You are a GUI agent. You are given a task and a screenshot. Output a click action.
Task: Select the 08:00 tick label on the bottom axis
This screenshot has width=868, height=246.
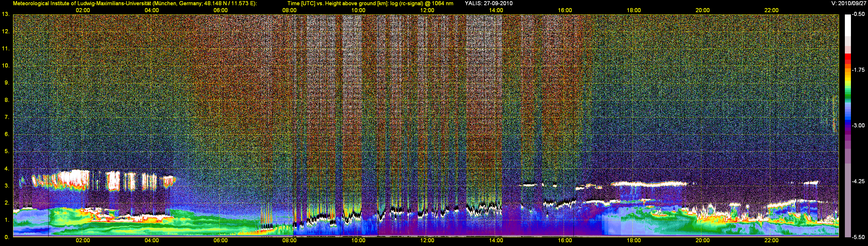[x=289, y=240]
